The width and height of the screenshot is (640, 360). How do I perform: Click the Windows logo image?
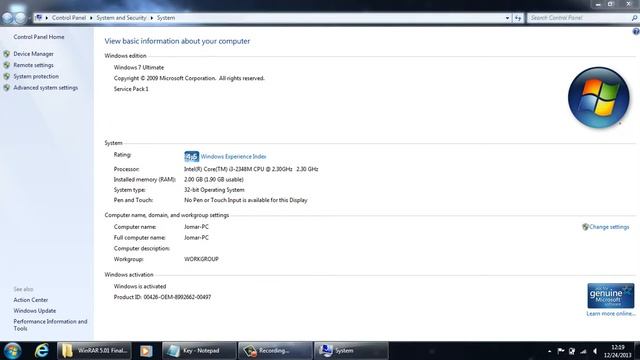(598, 98)
